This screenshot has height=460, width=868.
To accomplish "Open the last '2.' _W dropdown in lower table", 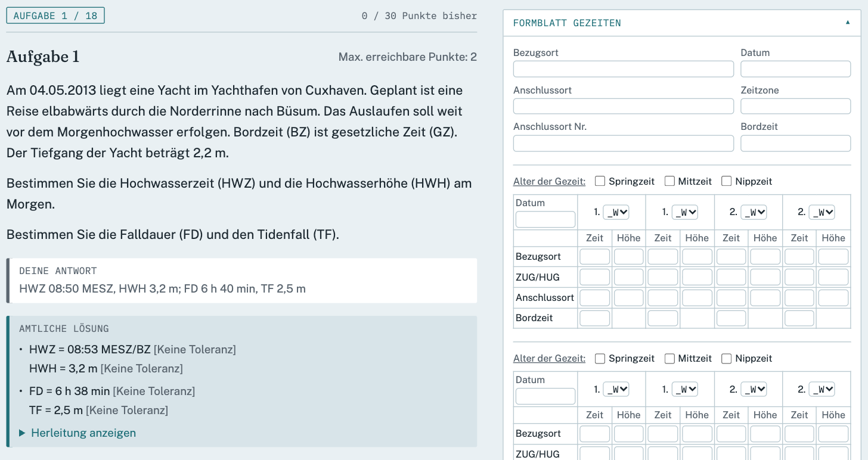I will click(821, 389).
